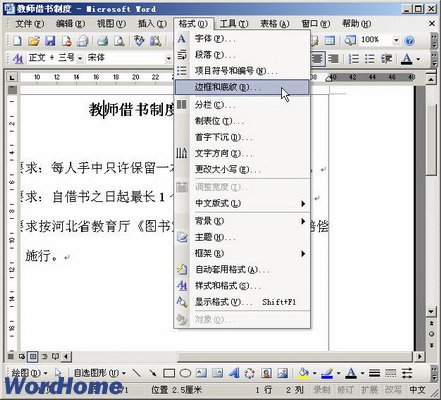
Task: Insert WordArt from the drawing toolbar
Action: [x=234, y=373]
